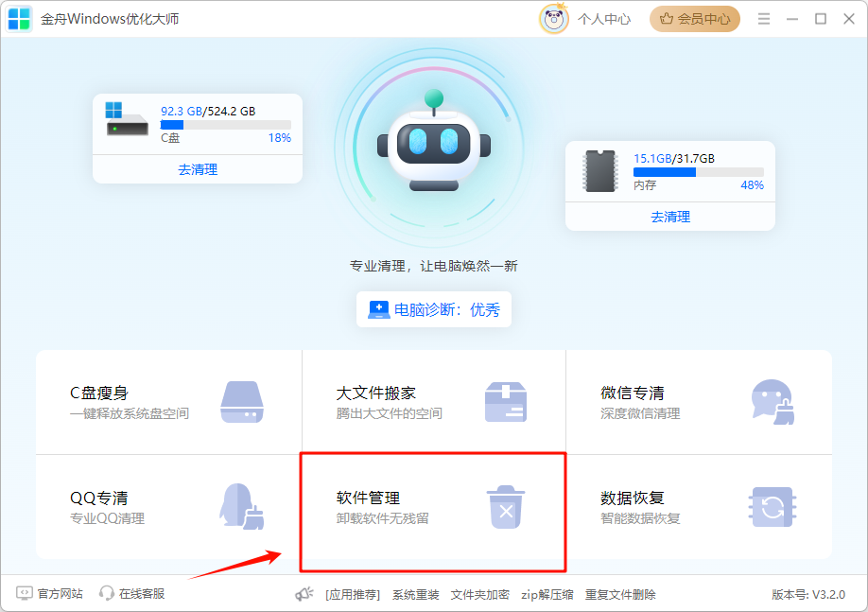Open the panda avatar profile icon
The image size is (868, 612).
click(553, 19)
